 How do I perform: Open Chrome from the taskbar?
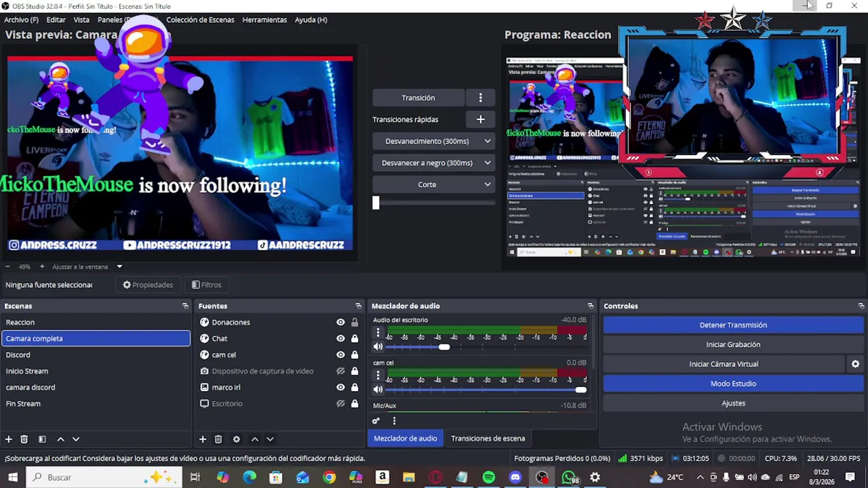click(329, 477)
